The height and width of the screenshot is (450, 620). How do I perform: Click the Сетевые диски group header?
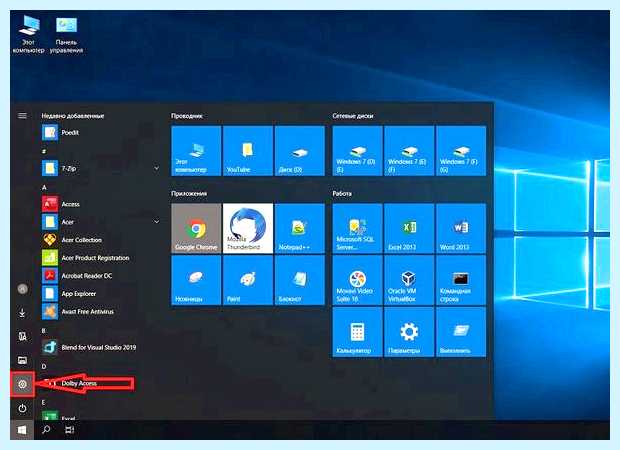coord(353,116)
